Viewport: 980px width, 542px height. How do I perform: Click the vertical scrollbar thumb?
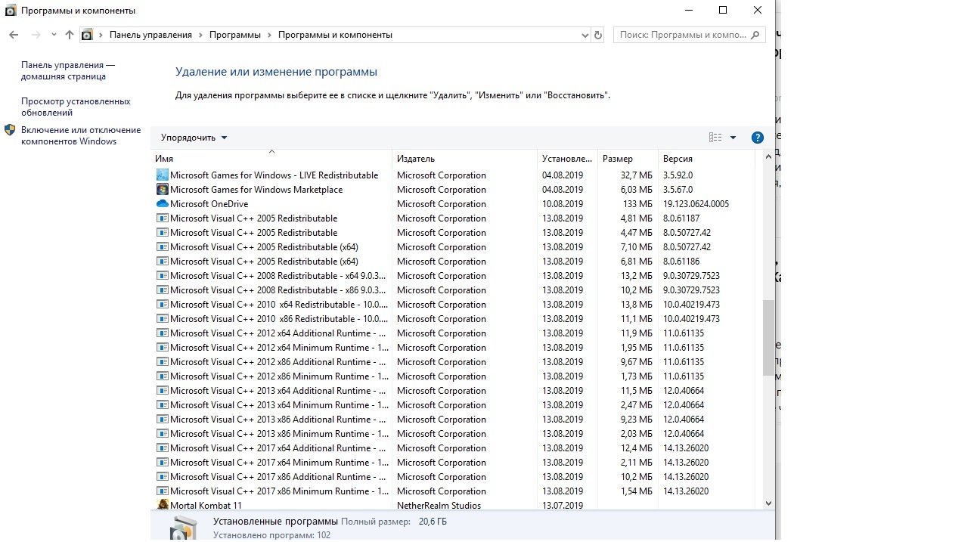tap(768, 336)
